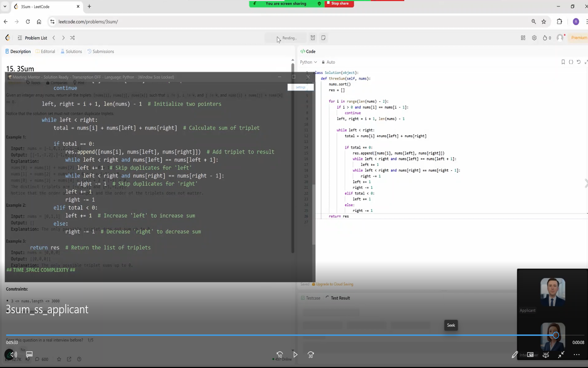Click the shuffle random problem icon
The width and height of the screenshot is (588, 368).
(72, 38)
